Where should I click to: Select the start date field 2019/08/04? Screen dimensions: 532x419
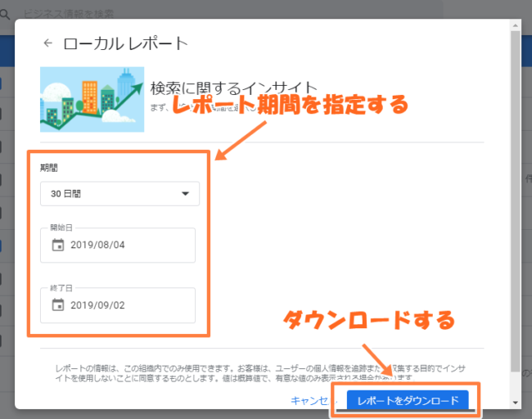click(118, 245)
